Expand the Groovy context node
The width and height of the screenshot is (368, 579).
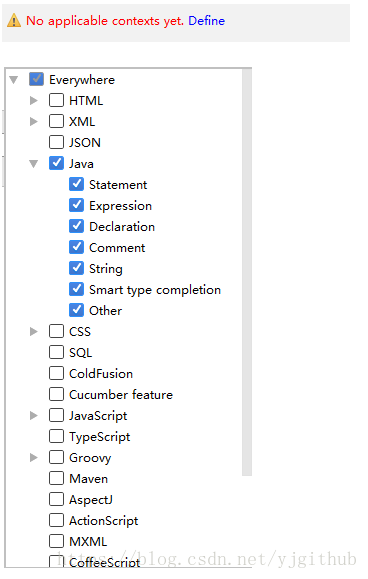(x=34, y=458)
